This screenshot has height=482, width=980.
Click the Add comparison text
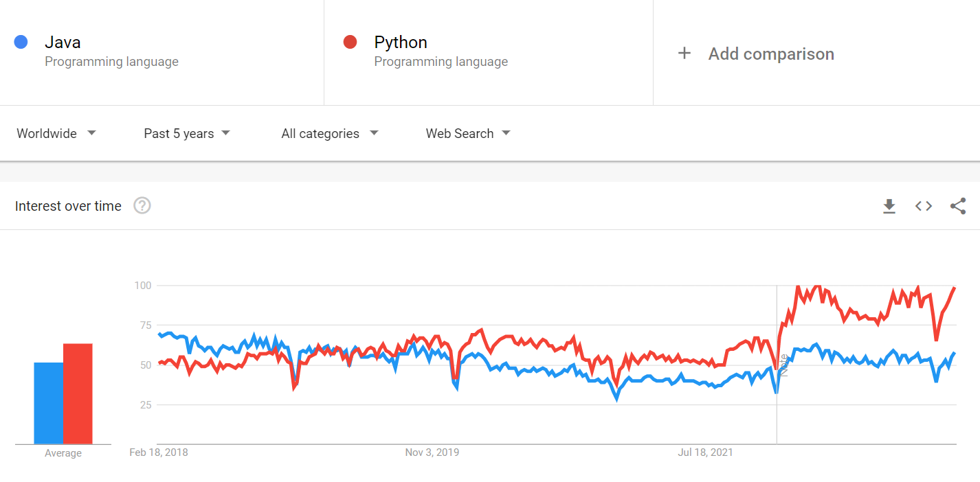770,54
